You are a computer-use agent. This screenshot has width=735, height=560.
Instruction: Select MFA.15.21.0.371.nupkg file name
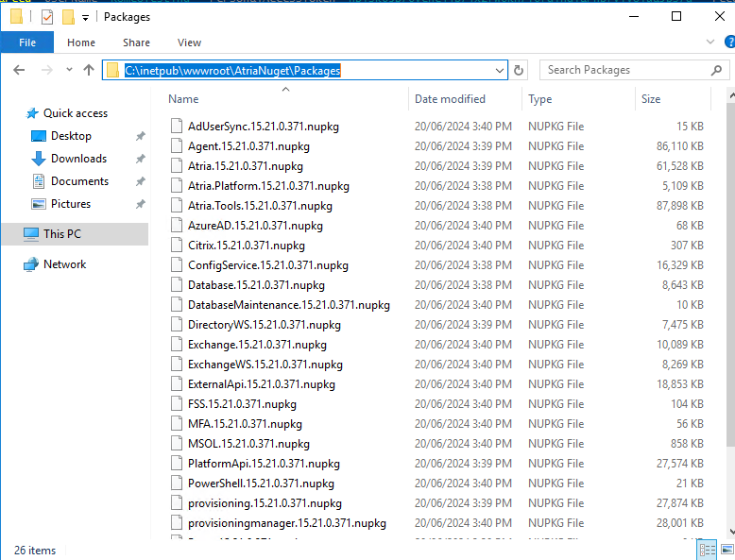point(245,424)
